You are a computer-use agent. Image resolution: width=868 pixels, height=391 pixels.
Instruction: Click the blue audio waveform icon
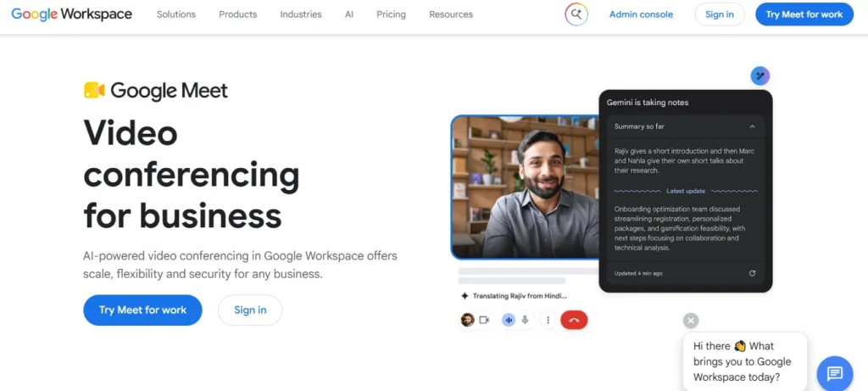click(509, 320)
